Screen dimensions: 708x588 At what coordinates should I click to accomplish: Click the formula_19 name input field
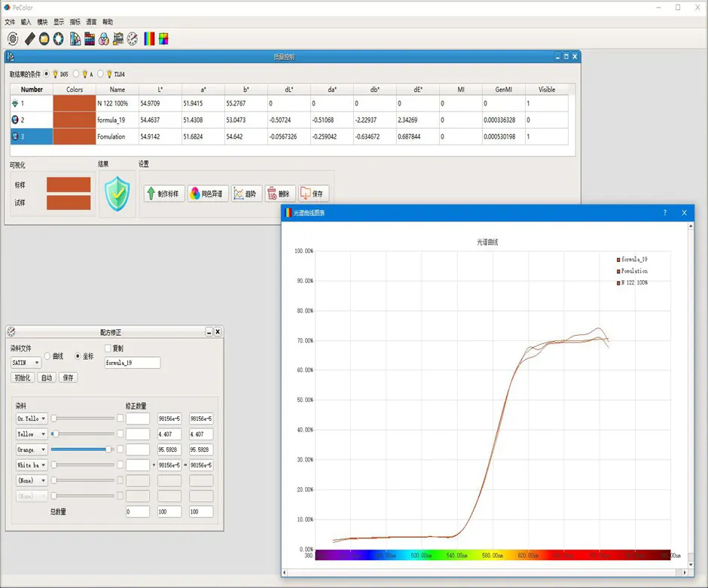[x=133, y=363]
